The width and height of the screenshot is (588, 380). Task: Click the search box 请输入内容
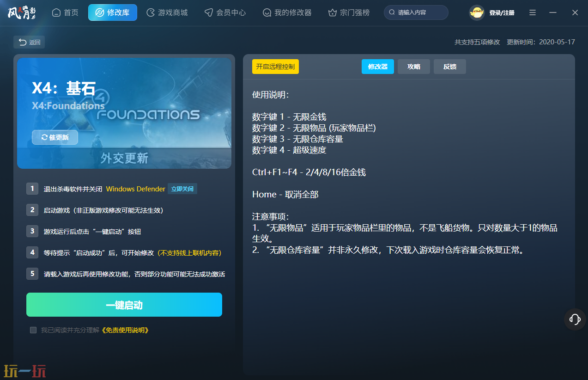(x=416, y=12)
